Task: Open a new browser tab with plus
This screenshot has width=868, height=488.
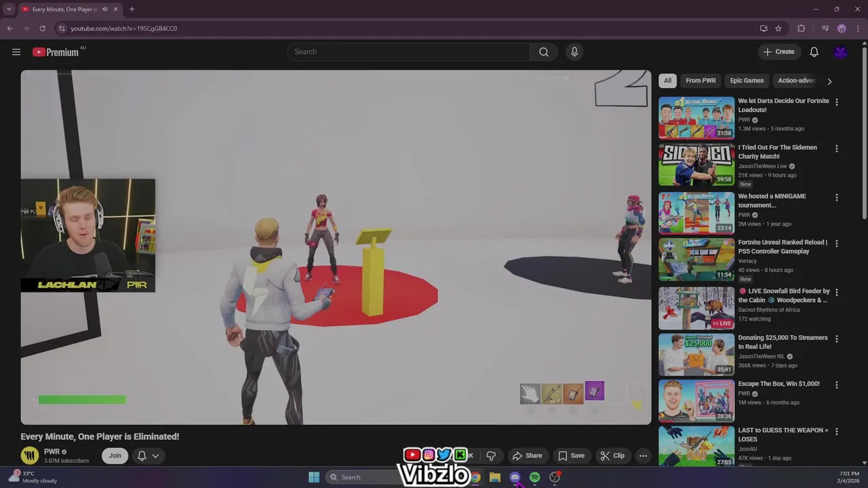Action: click(x=132, y=9)
